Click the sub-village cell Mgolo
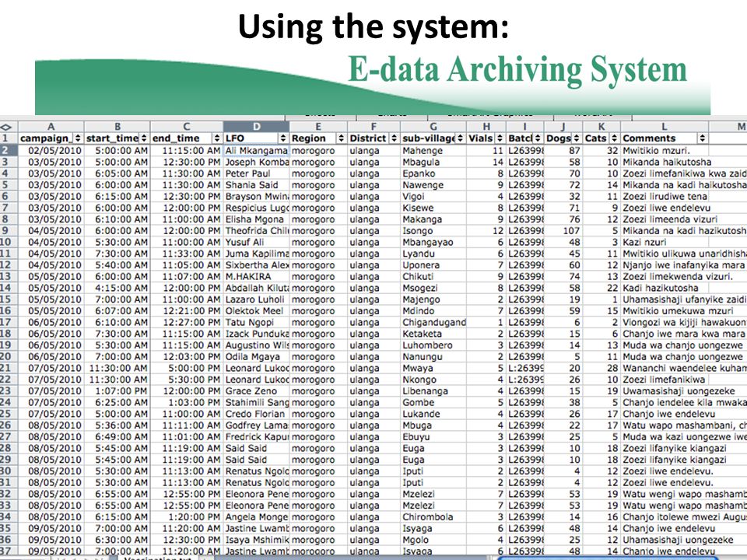 point(433,540)
